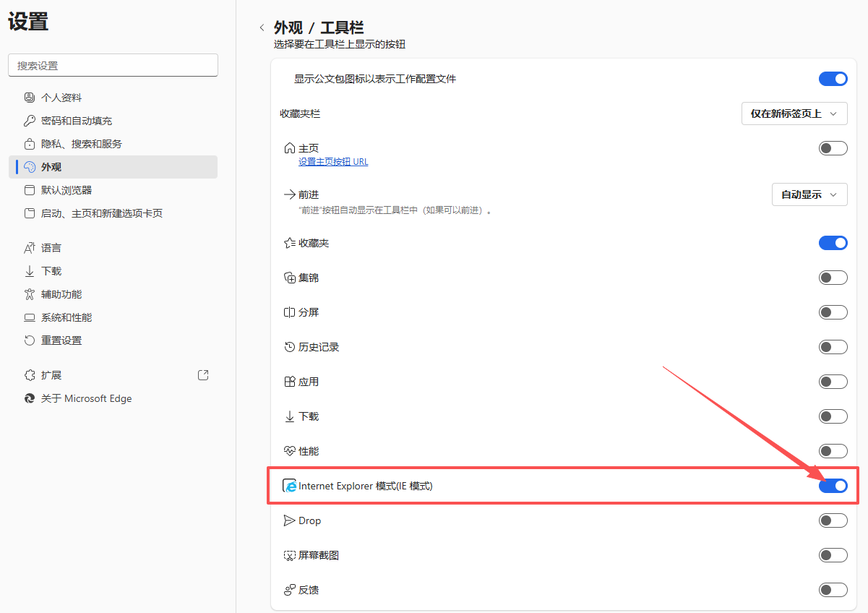Screen dimensions: 868x613
Task: Disable the Internet Explorer 模式 toggle
Action: [x=833, y=486]
